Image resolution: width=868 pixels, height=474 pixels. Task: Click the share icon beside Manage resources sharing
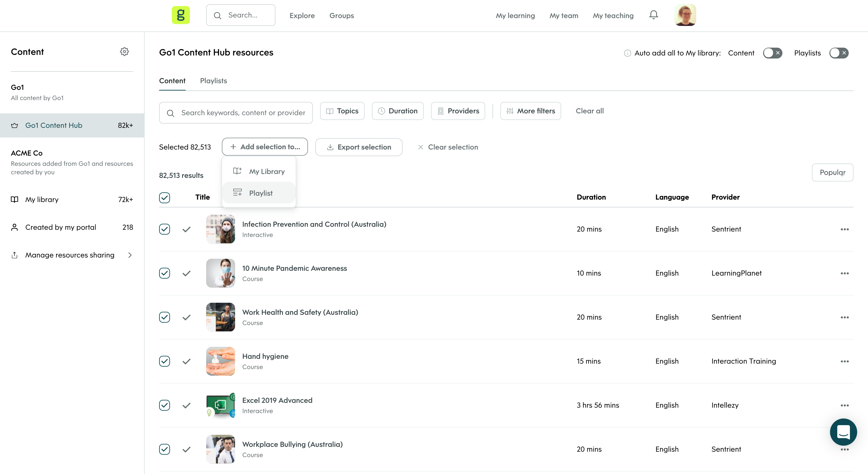coord(14,255)
